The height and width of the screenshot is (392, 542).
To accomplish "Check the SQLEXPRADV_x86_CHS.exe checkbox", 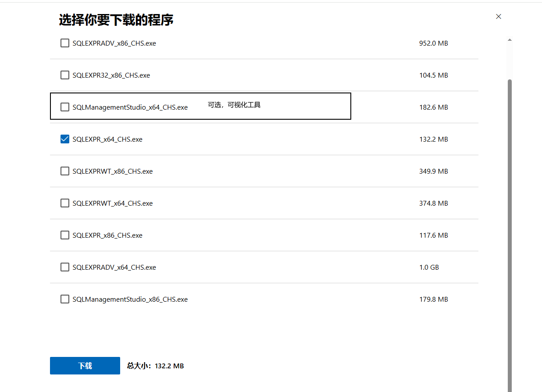I will click(x=65, y=43).
